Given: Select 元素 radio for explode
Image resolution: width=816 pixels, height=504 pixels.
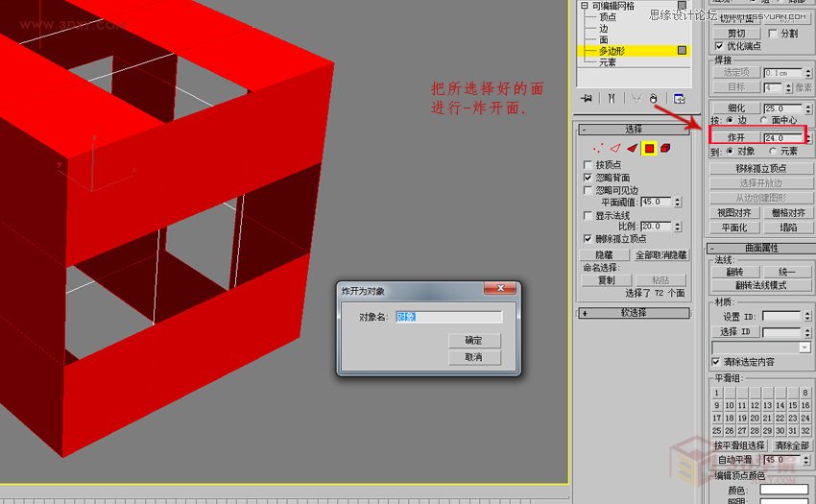Looking at the screenshot, I should 772,151.
